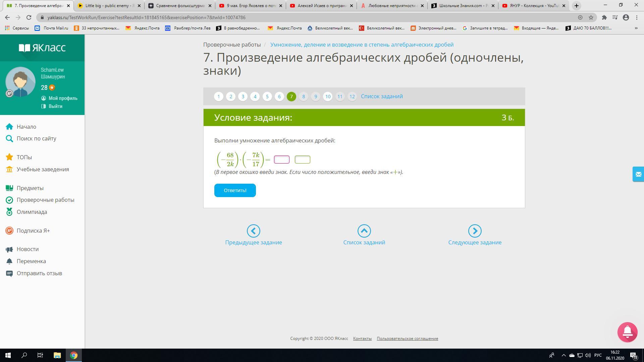Viewport: 644px width, 362px height.
Task: Click the Next task arrow icon
Action: point(475,231)
